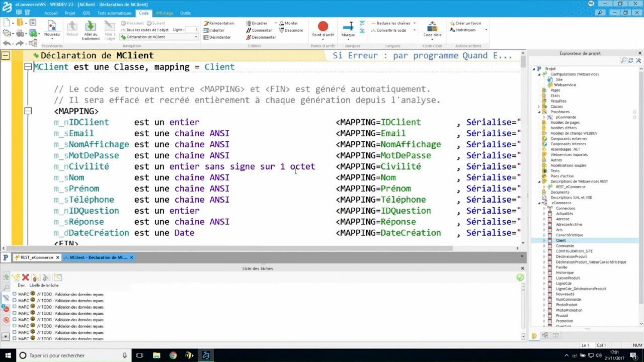This screenshot has height=362, width=644.
Task: Click Réindentation icon in the ribbon
Action: click(206, 23)
